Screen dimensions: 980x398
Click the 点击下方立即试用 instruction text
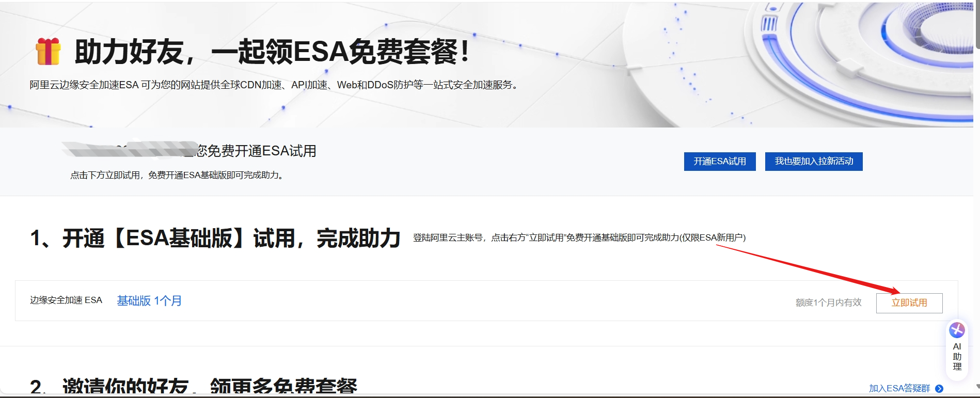click(177, 176)
